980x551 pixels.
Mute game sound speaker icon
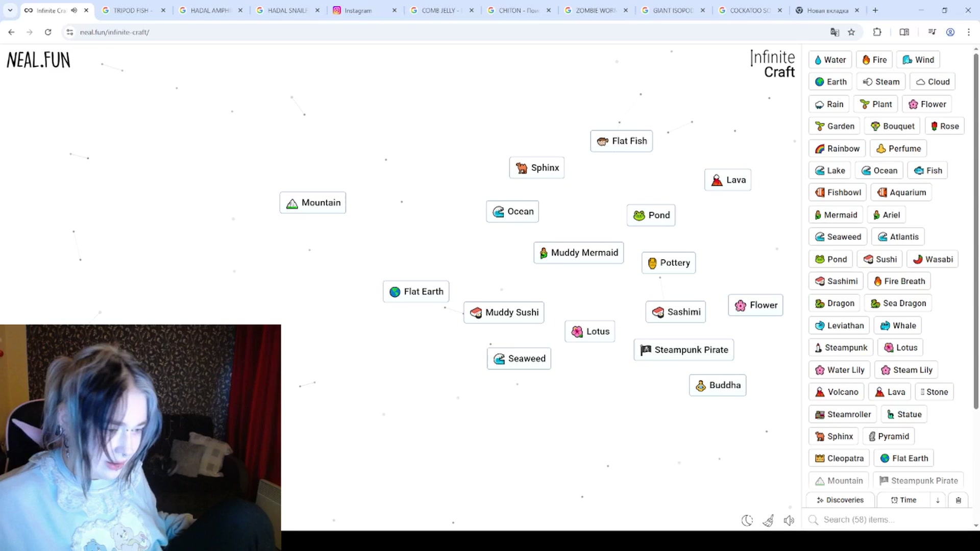(789, 520)
